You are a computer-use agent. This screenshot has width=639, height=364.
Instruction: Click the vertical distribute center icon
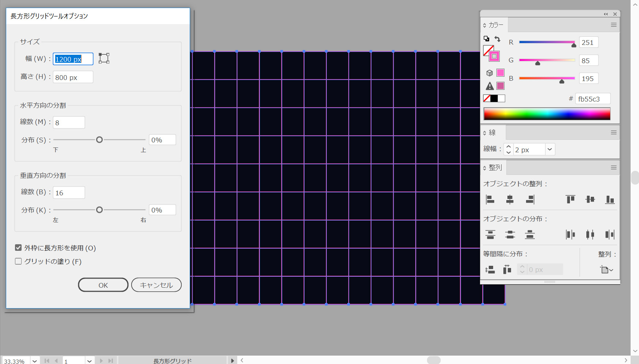510,234
